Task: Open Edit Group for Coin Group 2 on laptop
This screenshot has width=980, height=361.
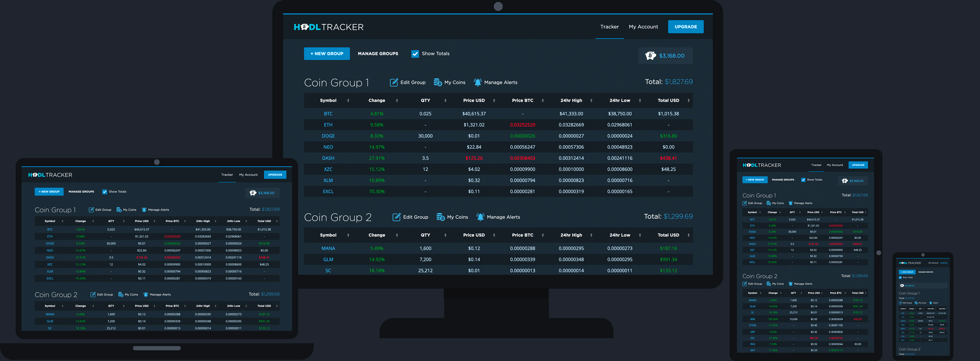Action: (x=102, y=295)
